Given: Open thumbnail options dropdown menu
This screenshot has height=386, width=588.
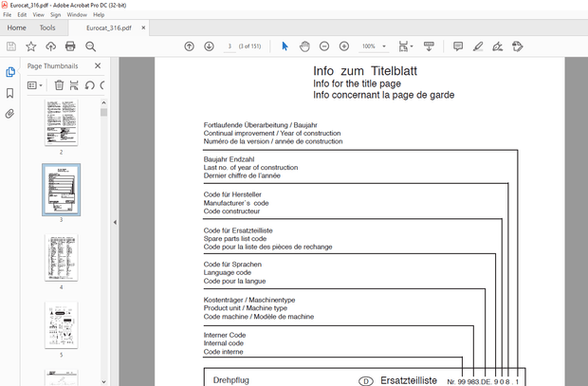Looking at the screenshot, I should [x=35, y=85].
